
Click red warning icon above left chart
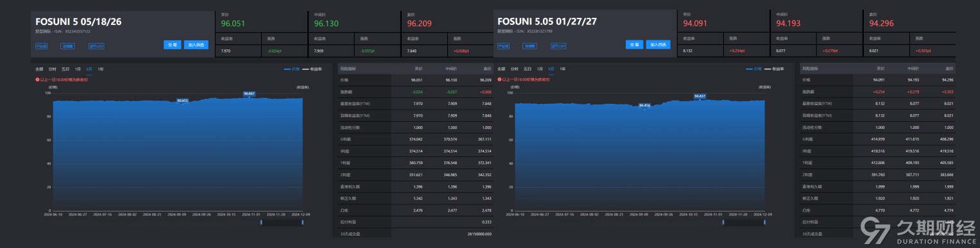(x=37, y=79)
